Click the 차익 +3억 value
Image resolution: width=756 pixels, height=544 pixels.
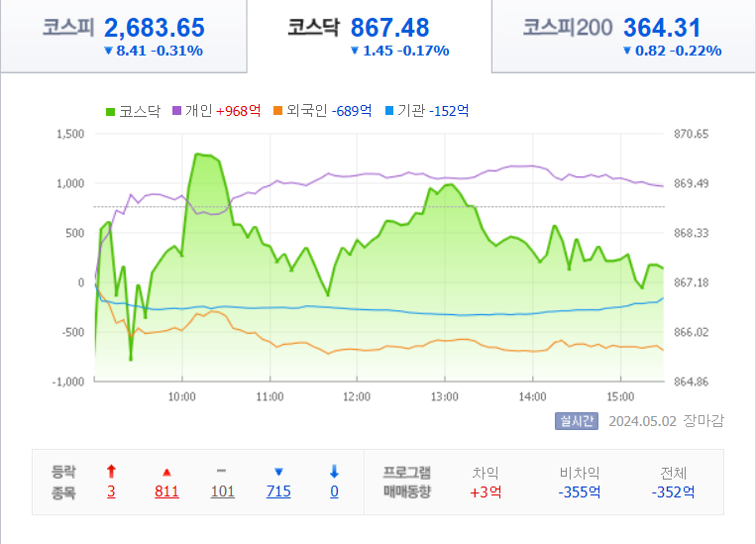coord(486,491)
